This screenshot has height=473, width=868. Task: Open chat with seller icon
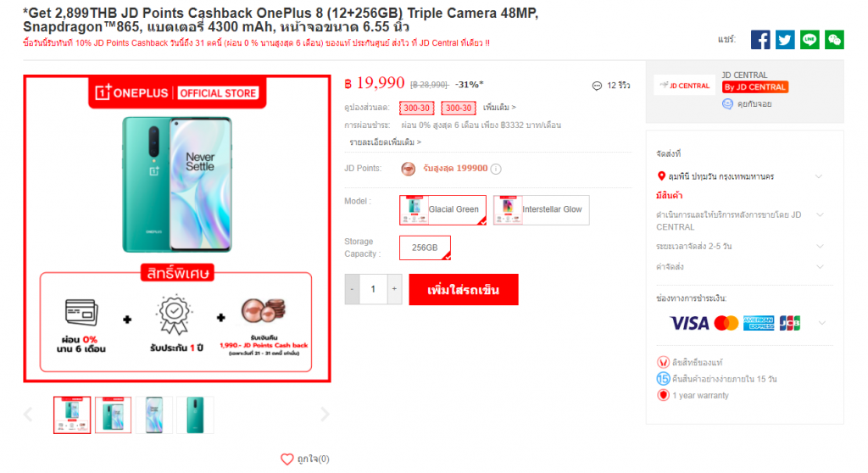tap(727, 104)
